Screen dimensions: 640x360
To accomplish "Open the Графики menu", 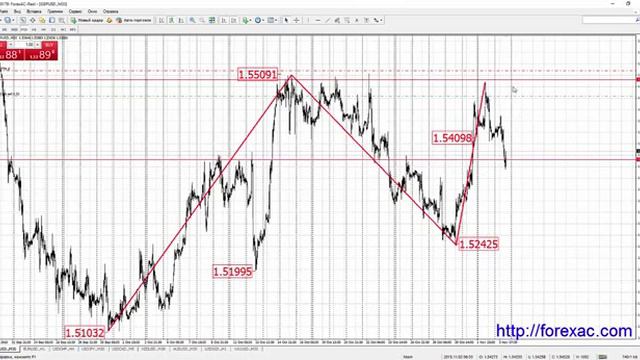I will point(55,11).
